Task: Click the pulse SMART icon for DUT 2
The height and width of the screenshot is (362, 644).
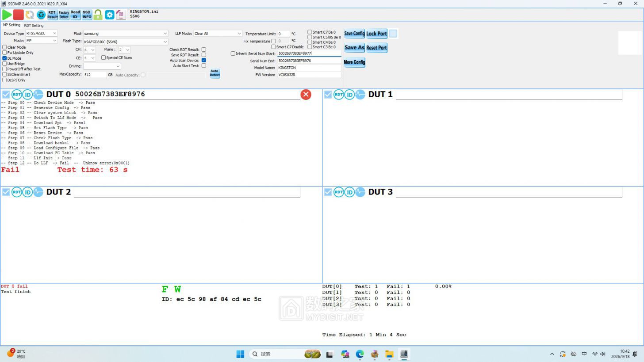Action: (x=38, y=192)
